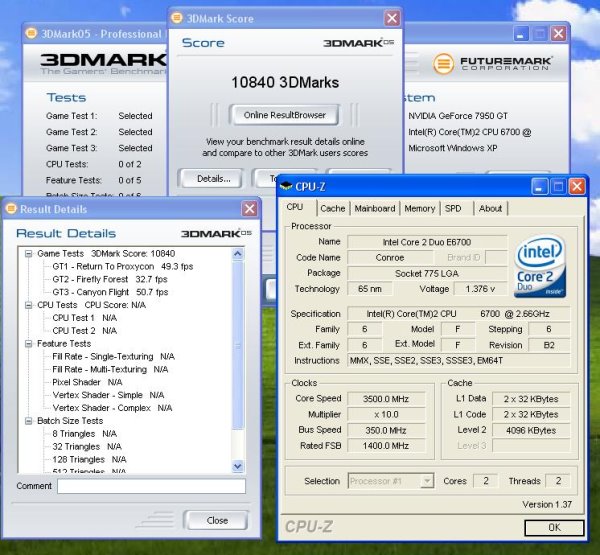Switch to the Cache tab in CPU-Z
Image resolution: width=600 pixels, height=555 pixels.
[x=333, y=209]
